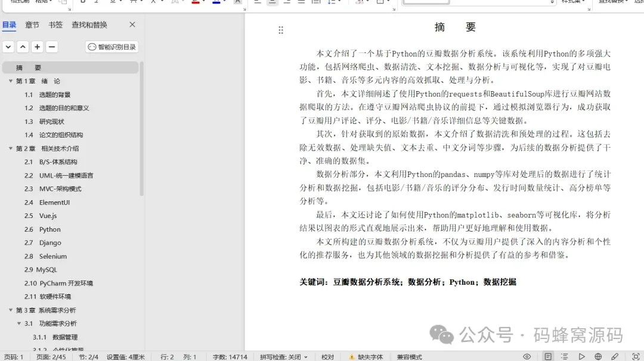The width and height of the screenshot is (644, 361).
Task: Click 页码: 1 in status bar
Action: pyautogui.click(x=14, y=357)
